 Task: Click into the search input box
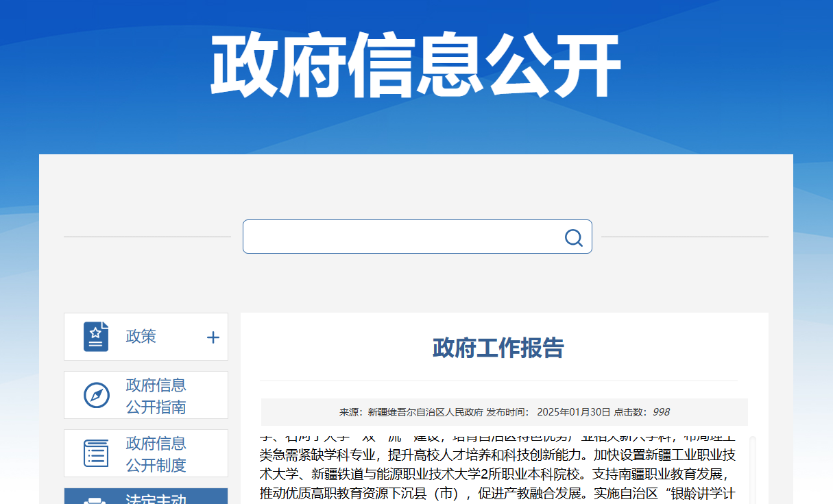coord(401,237)
